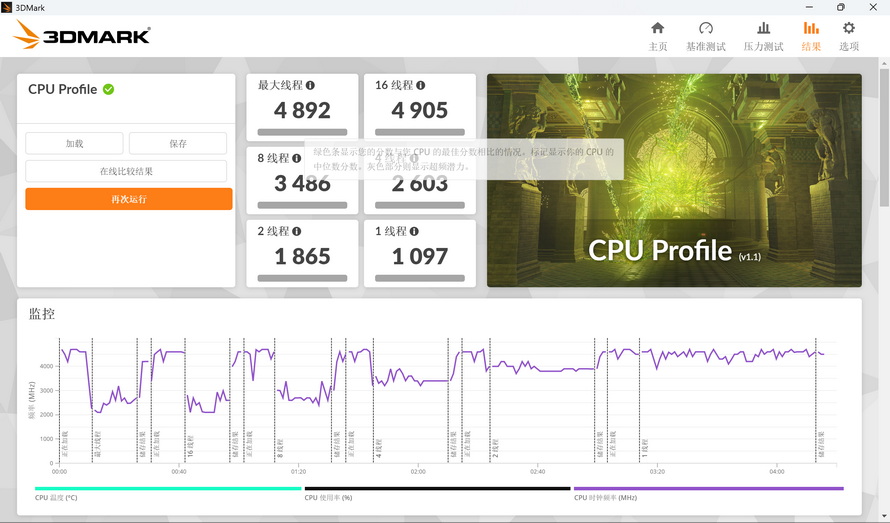Image resolution: width=890 pixels, height=523 pixels.
Task: Click the 最大线程 score 4 892
Action: (302, 110)
